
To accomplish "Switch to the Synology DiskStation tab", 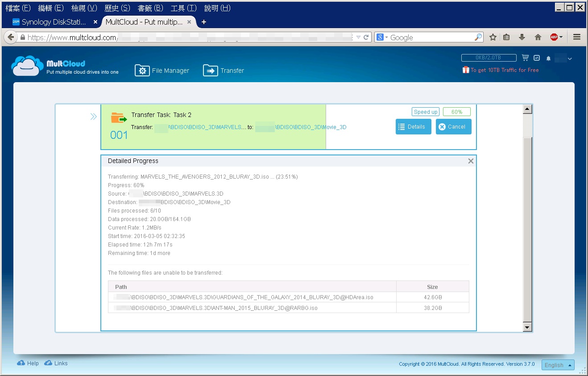I will click(54, 22).
